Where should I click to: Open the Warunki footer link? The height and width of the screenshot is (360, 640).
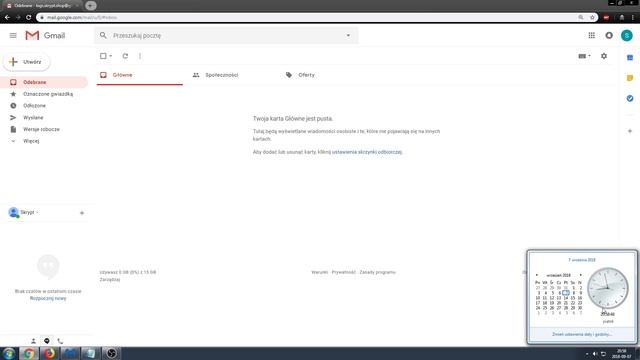coord(320,272)
